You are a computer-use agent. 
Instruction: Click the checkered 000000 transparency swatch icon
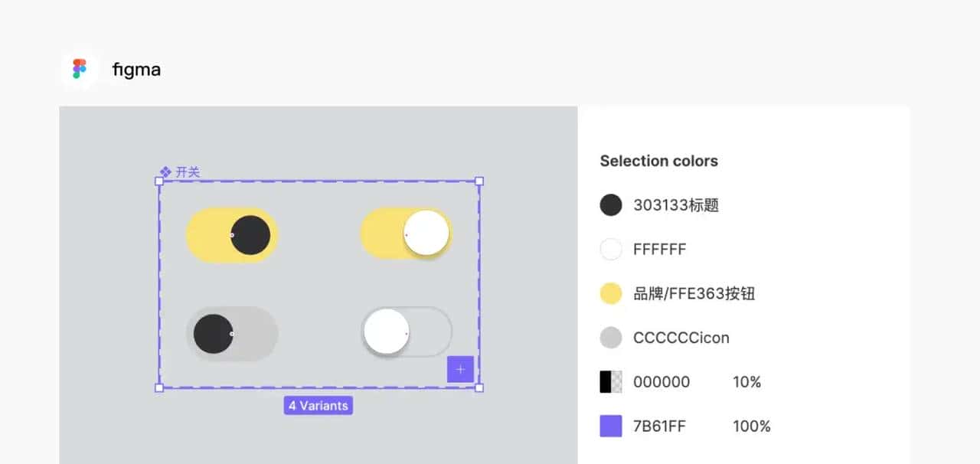point(610,381)
